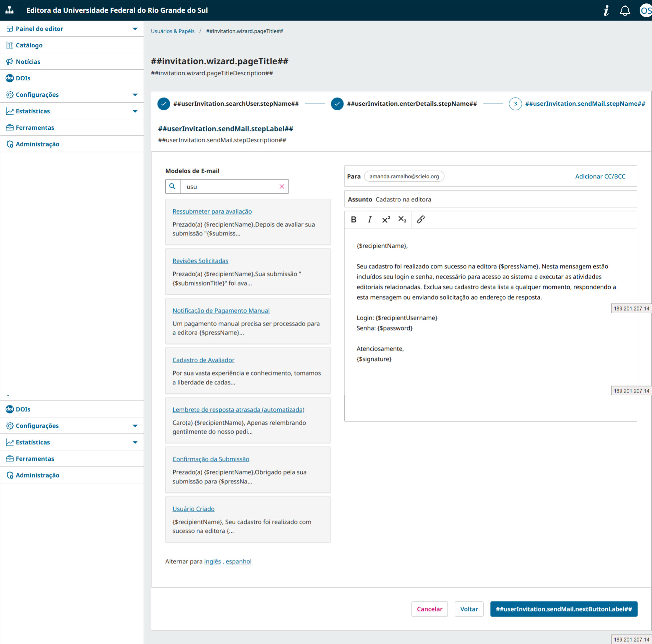
Task: Toggle italic formatting in email editor
Action: click(370, 219)
